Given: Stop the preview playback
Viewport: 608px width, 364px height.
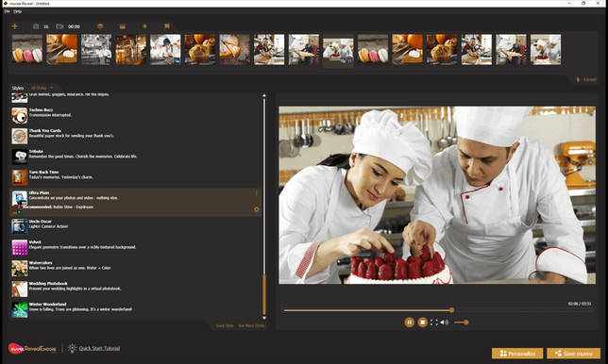Looking at the screenshot, I should 423,323.
